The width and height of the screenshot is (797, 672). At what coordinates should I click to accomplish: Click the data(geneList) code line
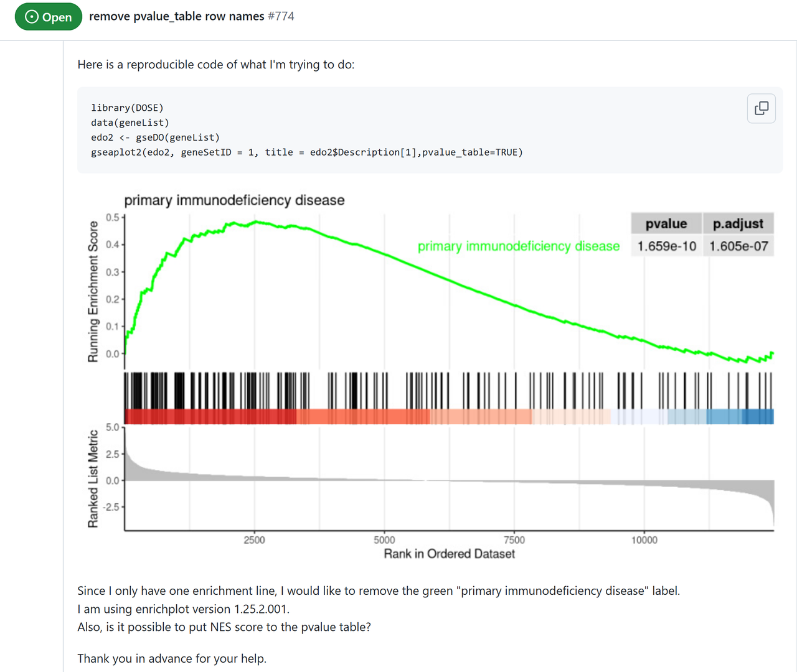pos(130,123)
